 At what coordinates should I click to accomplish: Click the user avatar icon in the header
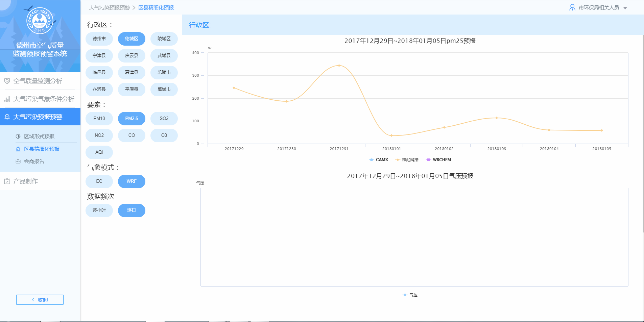[x=572, y=7]
